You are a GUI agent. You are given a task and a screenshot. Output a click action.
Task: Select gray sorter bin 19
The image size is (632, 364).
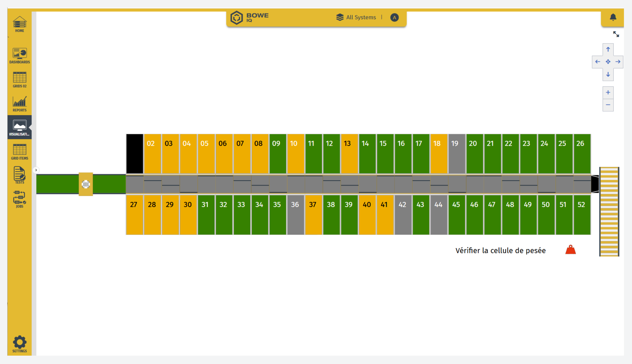pyautogui.click(x=457, y=153)
